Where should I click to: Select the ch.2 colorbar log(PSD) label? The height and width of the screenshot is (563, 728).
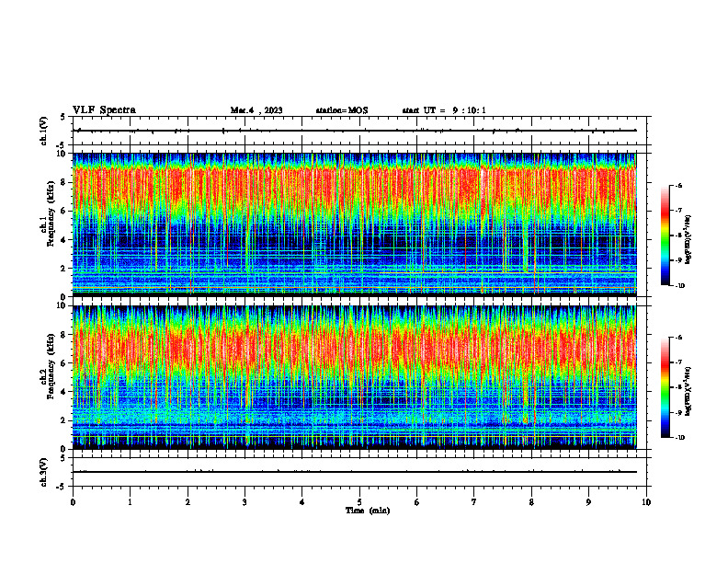coord(688,391)
